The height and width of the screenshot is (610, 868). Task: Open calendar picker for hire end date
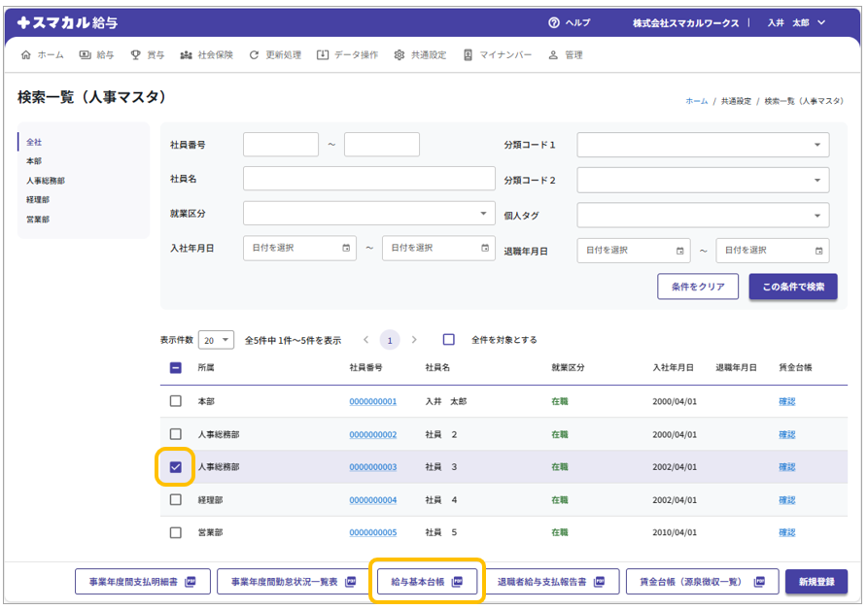[485, 249]
